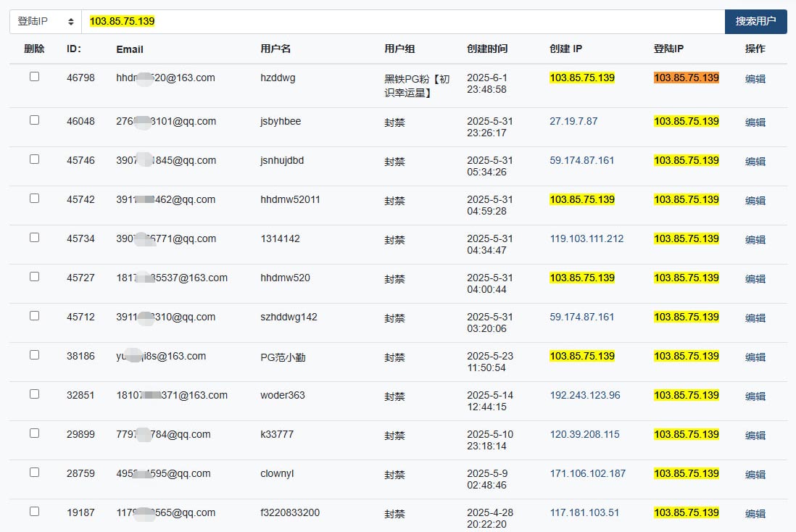Viewport: 796px width, 532px height.
Task: Open 编辑 for user hzddwg
Action: pyautogui.click(x=755, y=79)
